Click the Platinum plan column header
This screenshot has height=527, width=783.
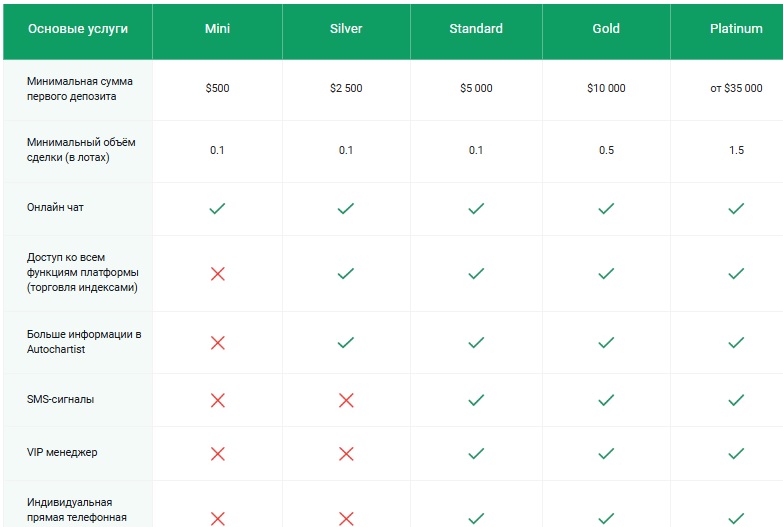coord(736,29)
